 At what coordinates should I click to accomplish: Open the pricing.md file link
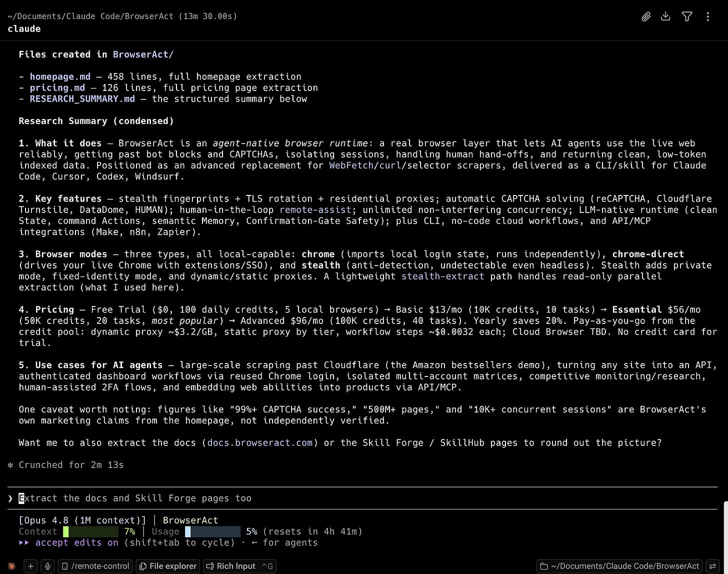pos(57,87)
